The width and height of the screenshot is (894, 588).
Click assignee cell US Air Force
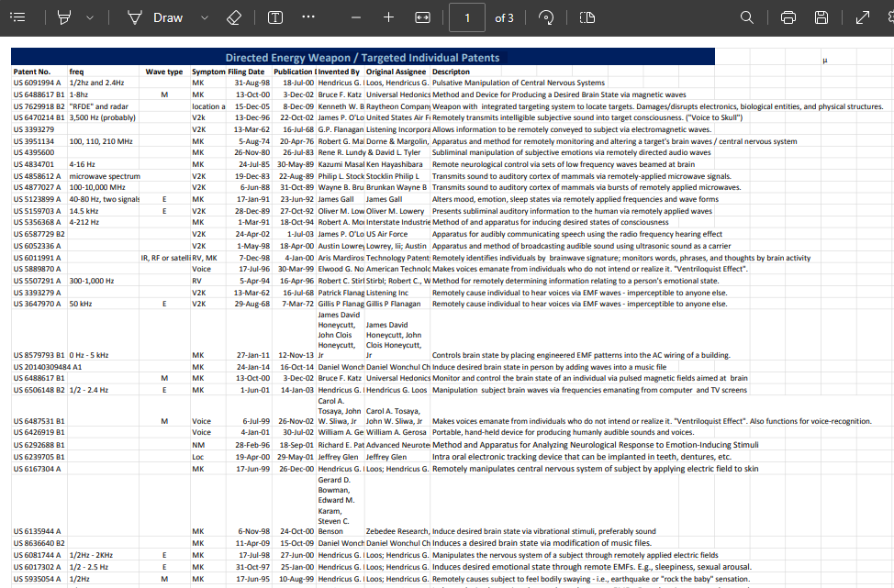(x=387, y=234)
